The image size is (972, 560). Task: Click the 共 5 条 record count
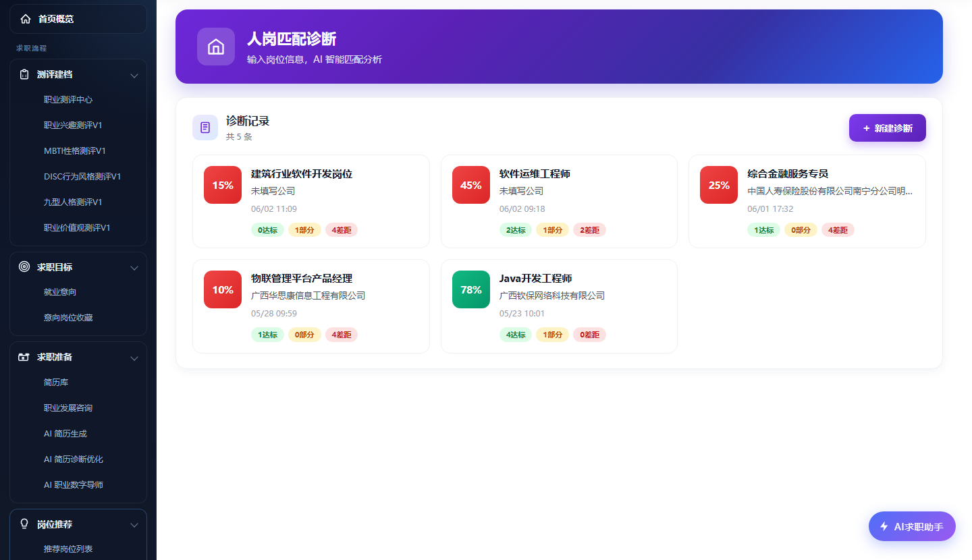click(239, 137)
